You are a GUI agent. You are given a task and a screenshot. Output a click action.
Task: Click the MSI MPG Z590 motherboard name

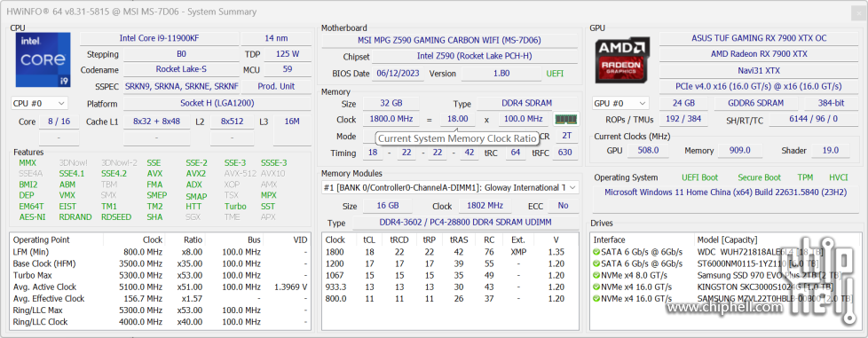[x=449, y=41]
